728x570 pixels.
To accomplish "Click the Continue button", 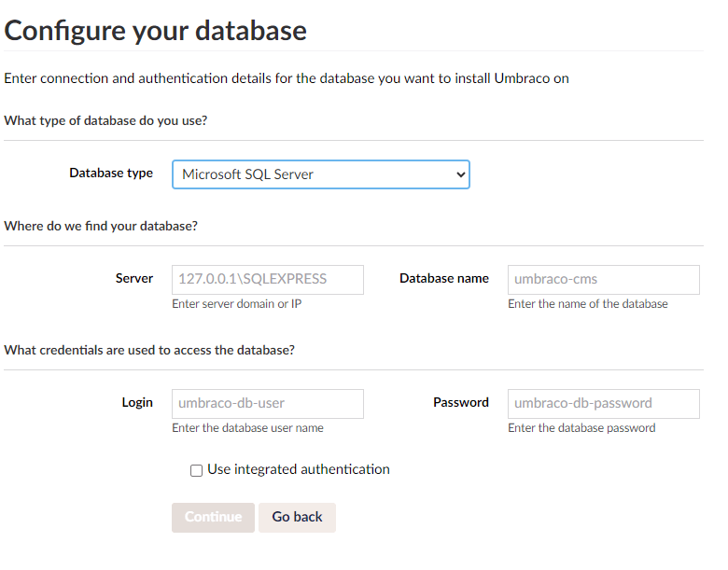I will click(213, 517).
